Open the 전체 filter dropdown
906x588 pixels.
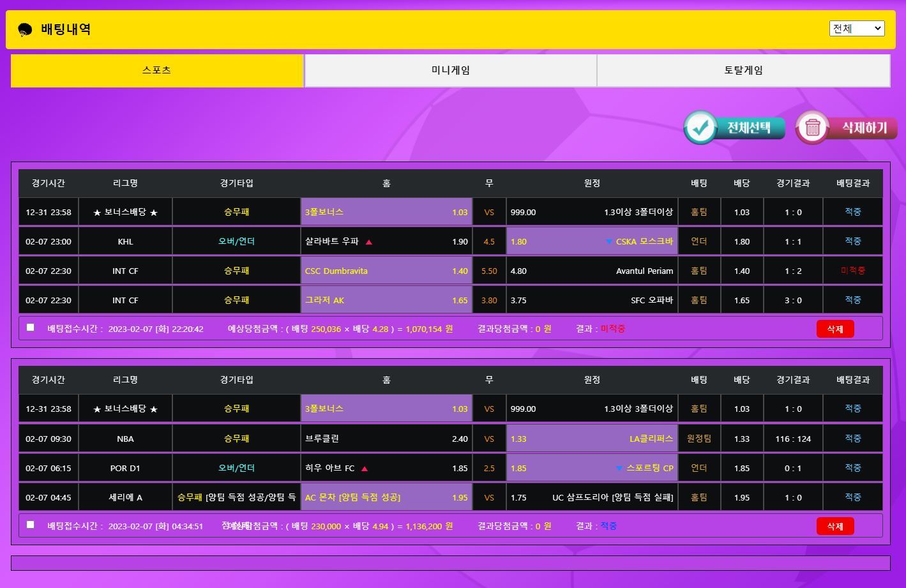pos(856,28)
